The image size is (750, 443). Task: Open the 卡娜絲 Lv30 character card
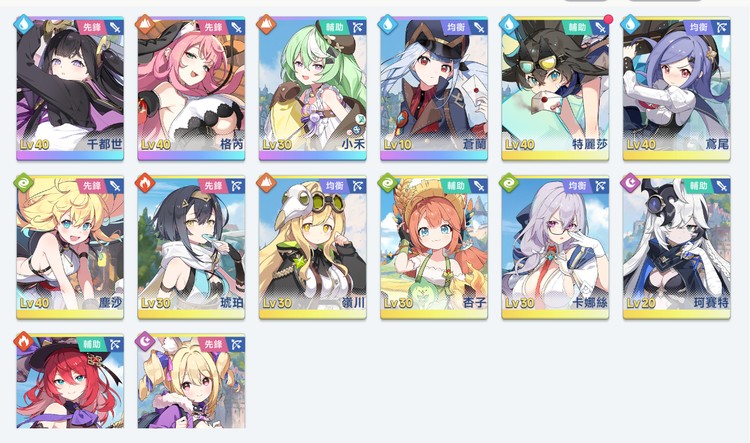[555, 247]
